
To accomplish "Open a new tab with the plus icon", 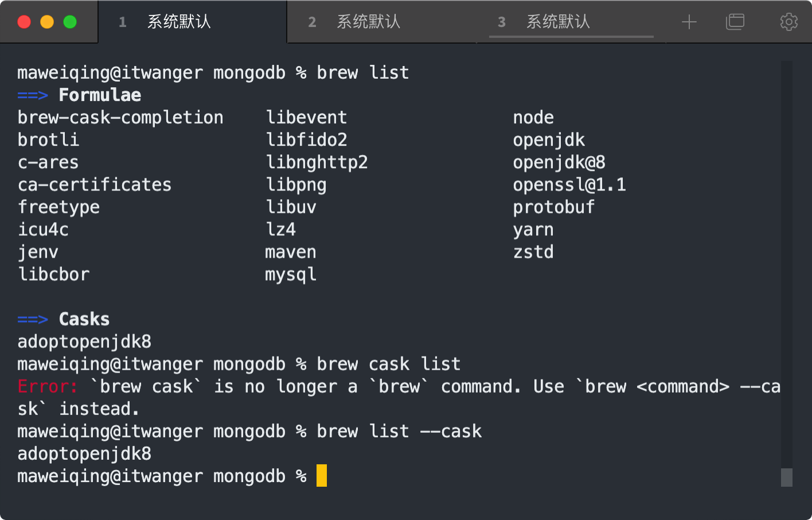I will pos(689,22).
